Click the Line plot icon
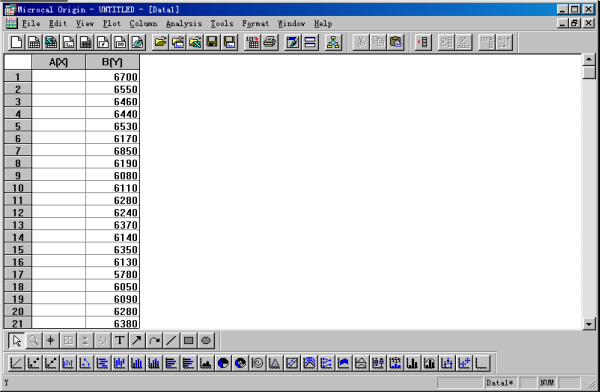 [16, 363]
